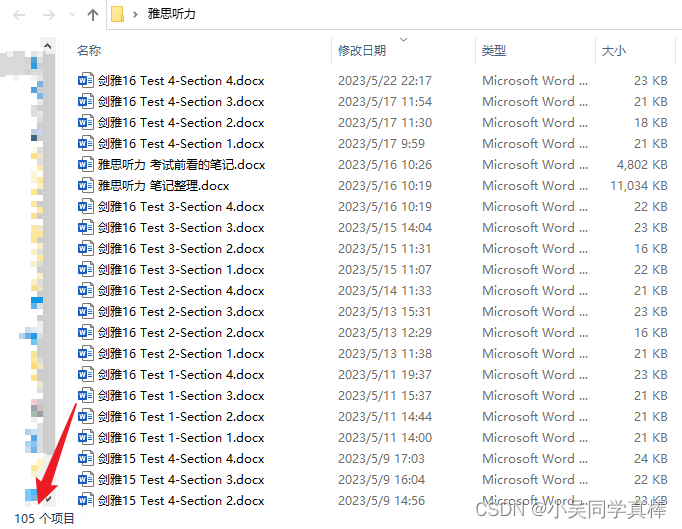Expand breadcrumb chevron before 雅思听力
Viewport: 682px width, 529px height.
(x=135, y=14)
